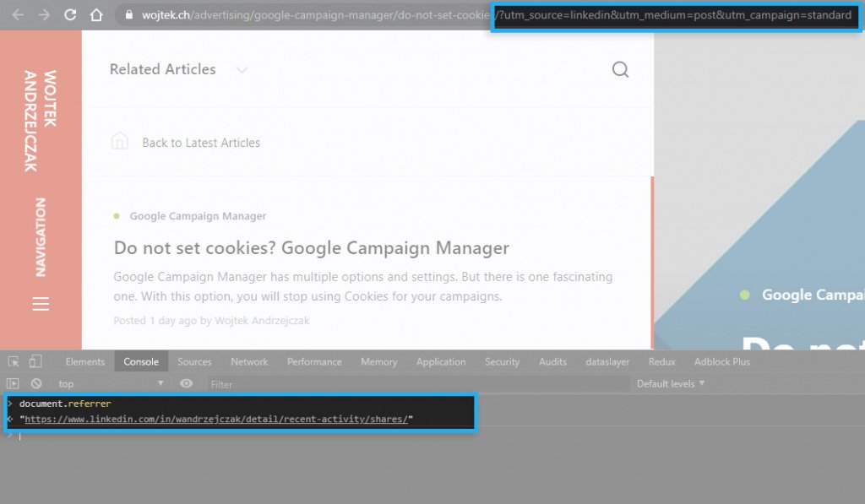Click the browser address bar URL
865x504 pixels.
coord(497,15)
